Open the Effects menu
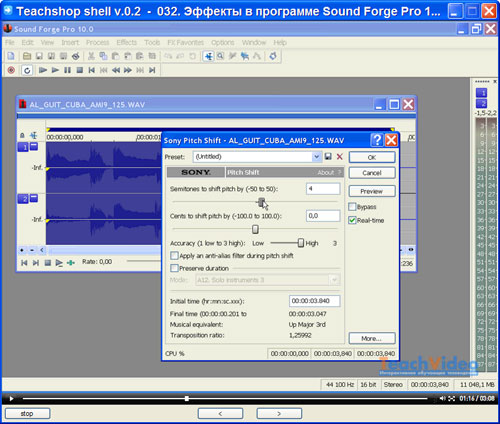 pos(127,42)
